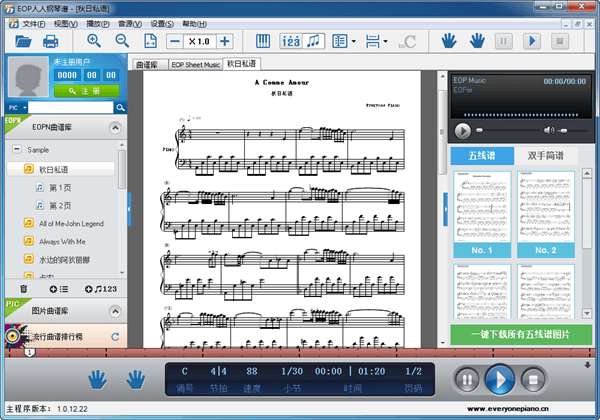
Task: Select the 秋日私语 document tab
Action: tap(241, 63)
